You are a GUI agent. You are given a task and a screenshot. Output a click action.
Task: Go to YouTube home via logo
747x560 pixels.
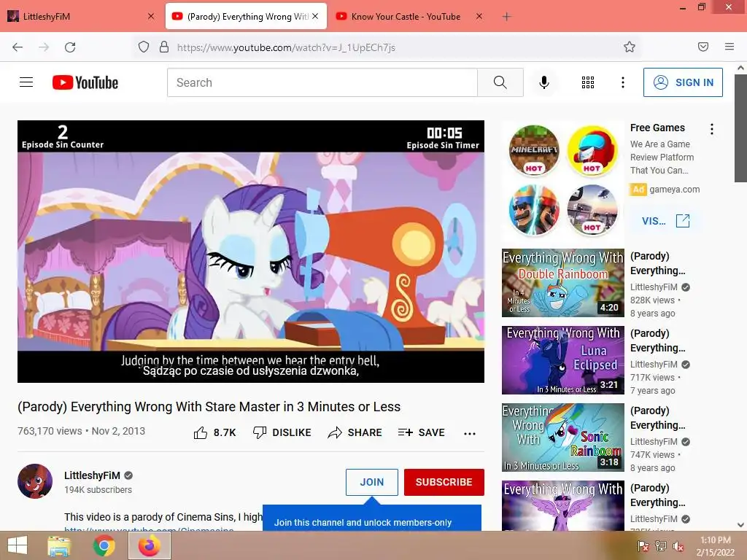pyautogui.click(x=85, y=82)
